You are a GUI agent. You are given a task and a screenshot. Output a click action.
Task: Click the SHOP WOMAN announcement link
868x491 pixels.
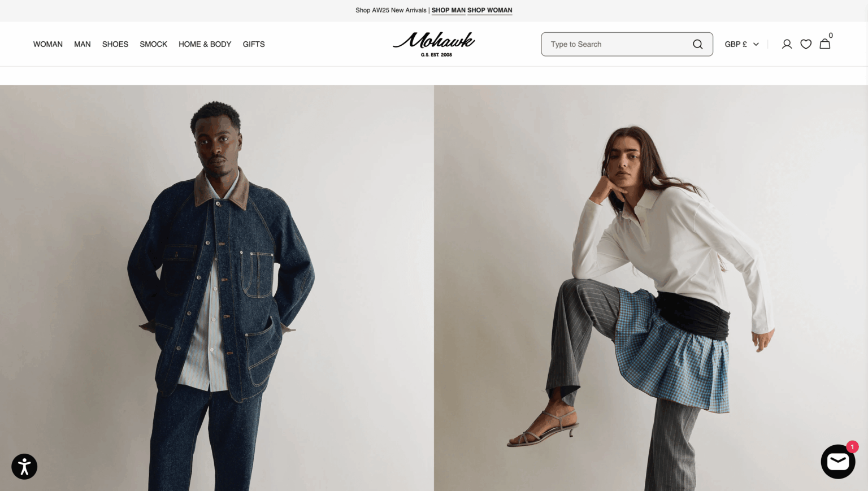coord(490,10)
